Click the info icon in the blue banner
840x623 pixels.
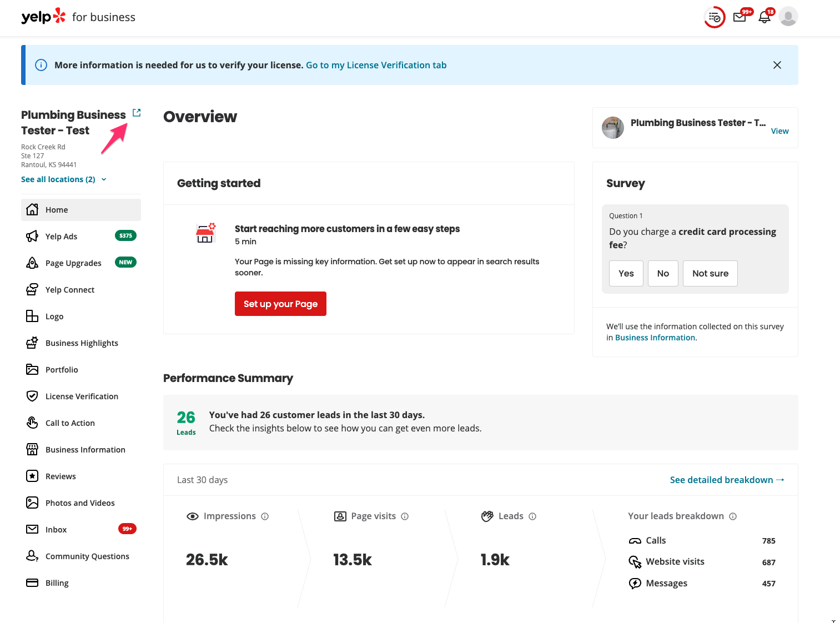click(x=41, y=65)
